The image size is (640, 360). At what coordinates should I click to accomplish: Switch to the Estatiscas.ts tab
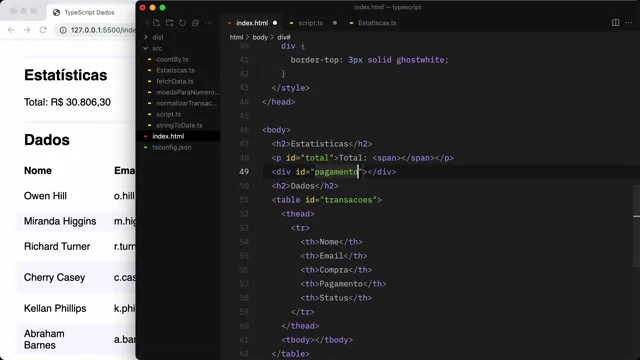tap(377, 23)
